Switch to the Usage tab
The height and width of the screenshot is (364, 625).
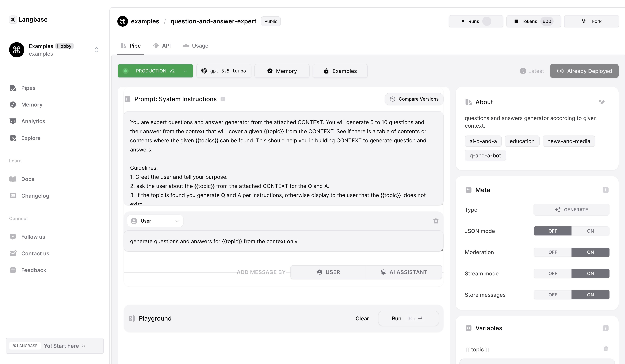click(196, 46)
